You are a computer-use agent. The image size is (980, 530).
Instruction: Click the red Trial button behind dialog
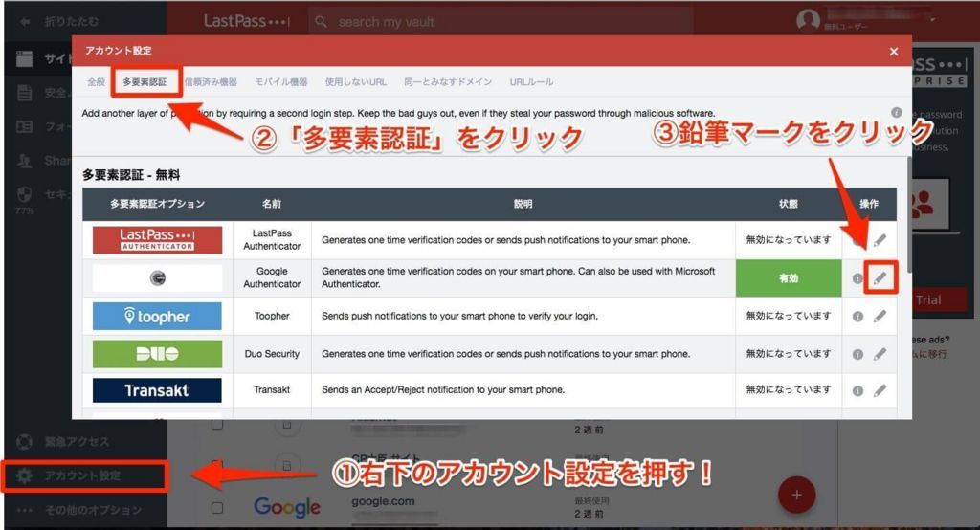click(x=941, y=300)
